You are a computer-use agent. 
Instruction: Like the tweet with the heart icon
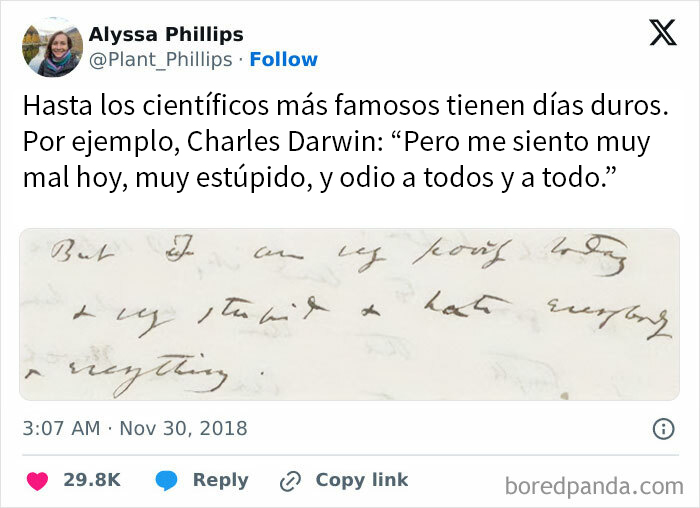[38, 481]
